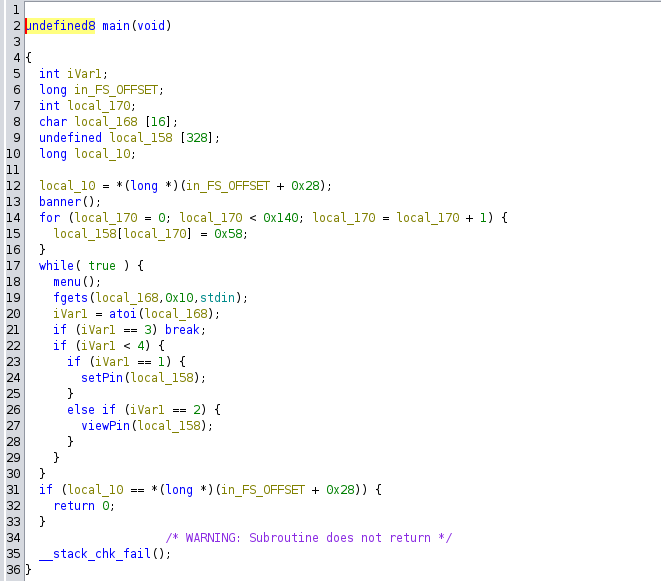Select '0x10' size argument in fgets
661x581 pixels.
(179, 298)
